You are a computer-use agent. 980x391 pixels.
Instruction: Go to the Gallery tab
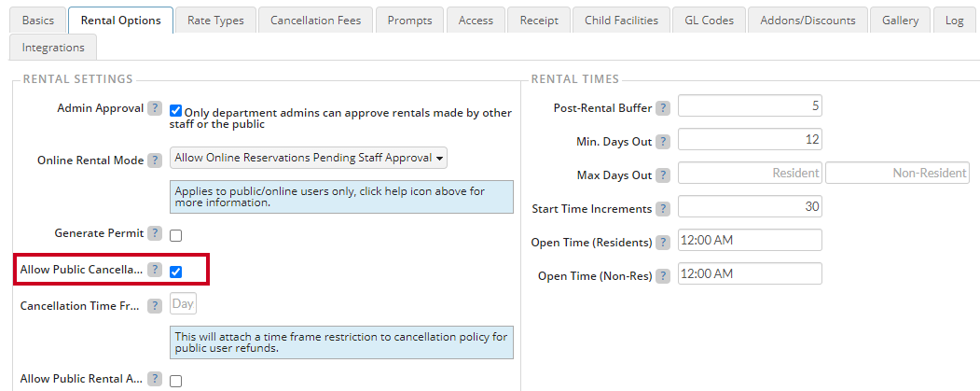click(x=900, y=20)
